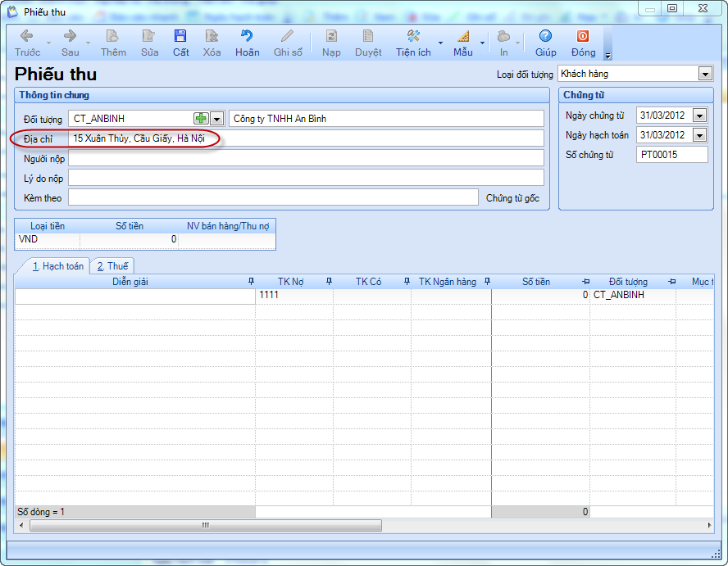Click CT_ANBINH in the grid Đối tượng column
This screenshot has width=728, height=566.
[x=633, y=295]
